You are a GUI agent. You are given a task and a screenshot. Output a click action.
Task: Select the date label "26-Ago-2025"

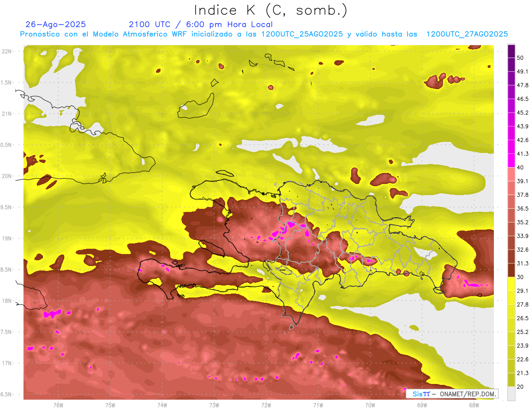click(x=56, y=24)
